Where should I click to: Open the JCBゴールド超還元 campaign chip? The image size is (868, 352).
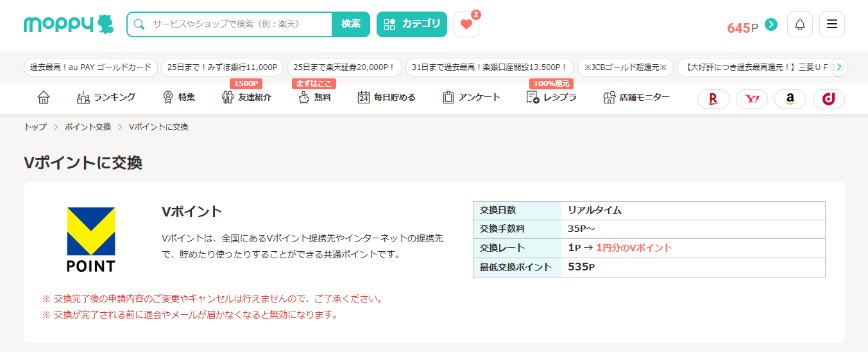pos(625,67)
